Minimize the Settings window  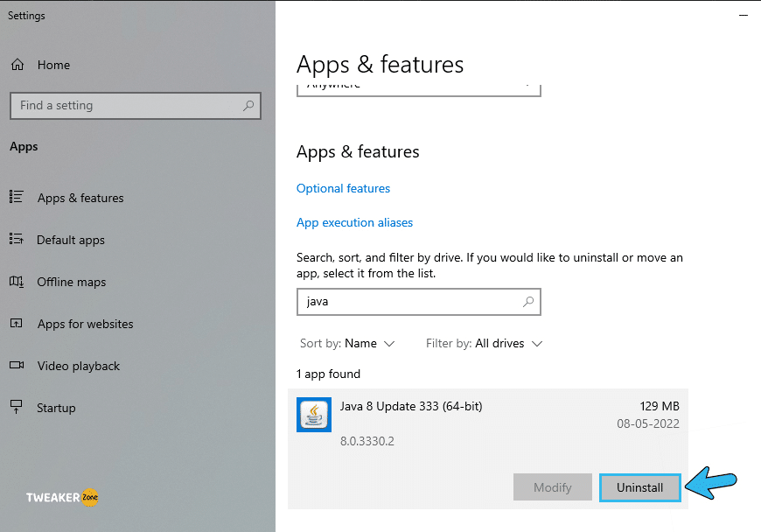pos(743,16)
